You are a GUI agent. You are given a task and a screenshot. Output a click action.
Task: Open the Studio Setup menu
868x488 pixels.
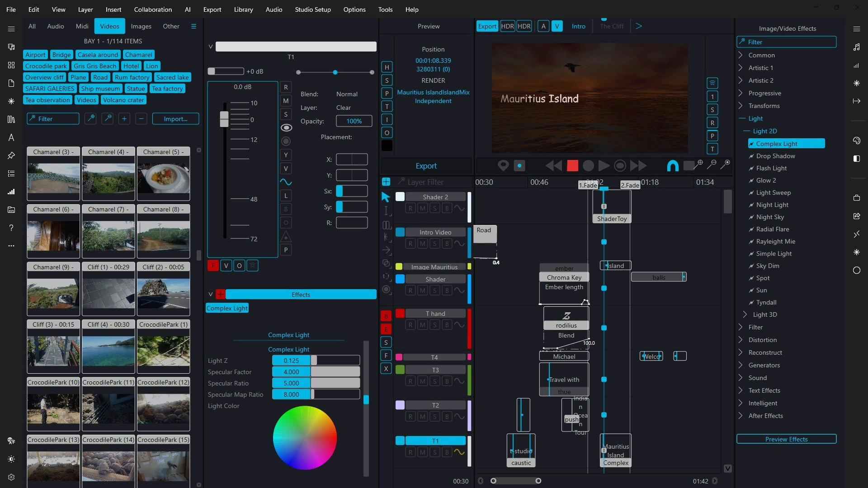312,9
